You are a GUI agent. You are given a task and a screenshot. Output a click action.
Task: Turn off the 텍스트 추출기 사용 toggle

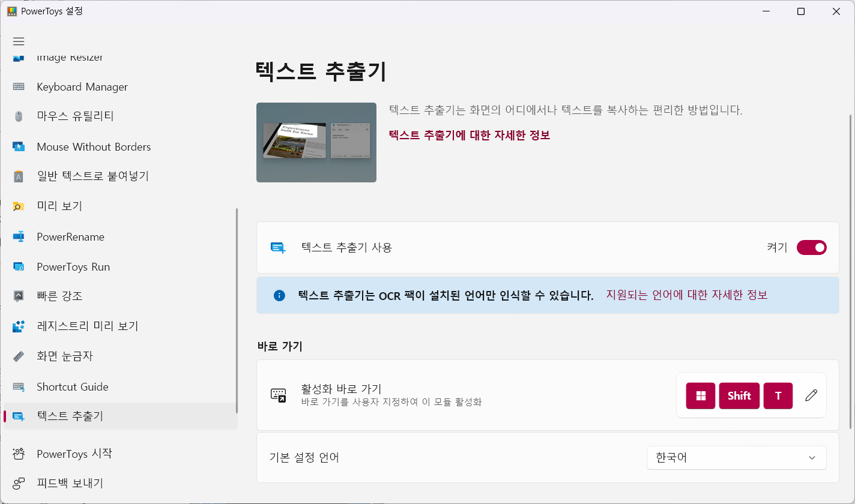click(x=812, y=247)
